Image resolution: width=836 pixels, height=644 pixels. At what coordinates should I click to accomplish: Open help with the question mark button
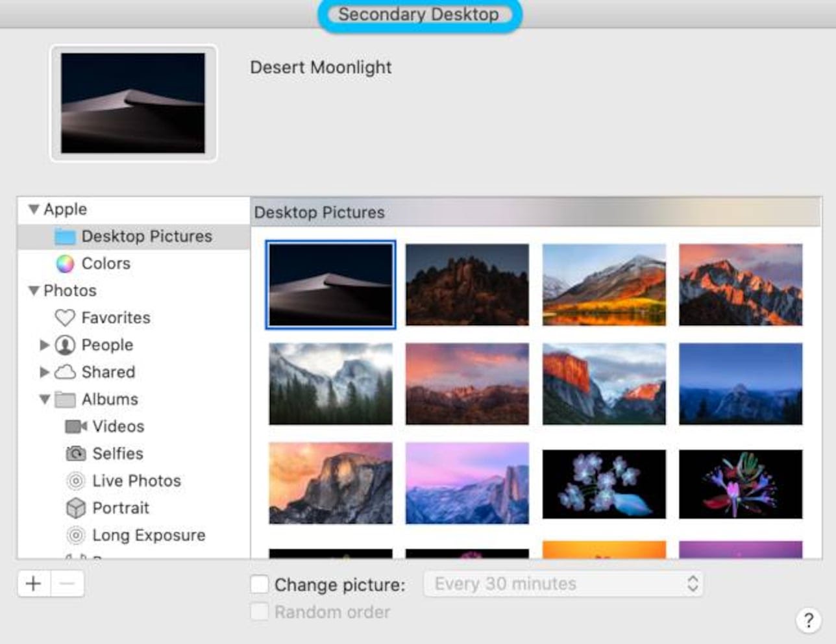coord(808,620)
